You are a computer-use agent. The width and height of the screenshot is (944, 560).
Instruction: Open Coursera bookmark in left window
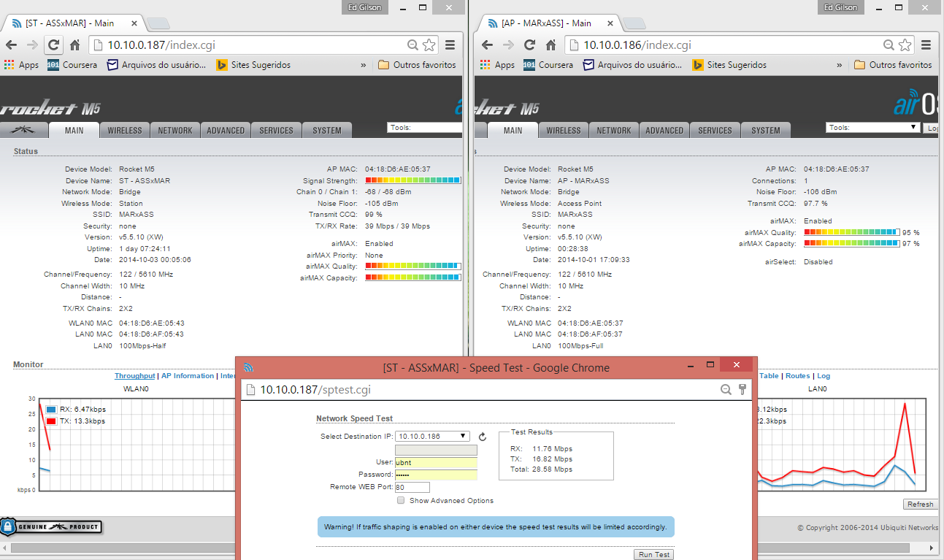(x=72, y=65)
